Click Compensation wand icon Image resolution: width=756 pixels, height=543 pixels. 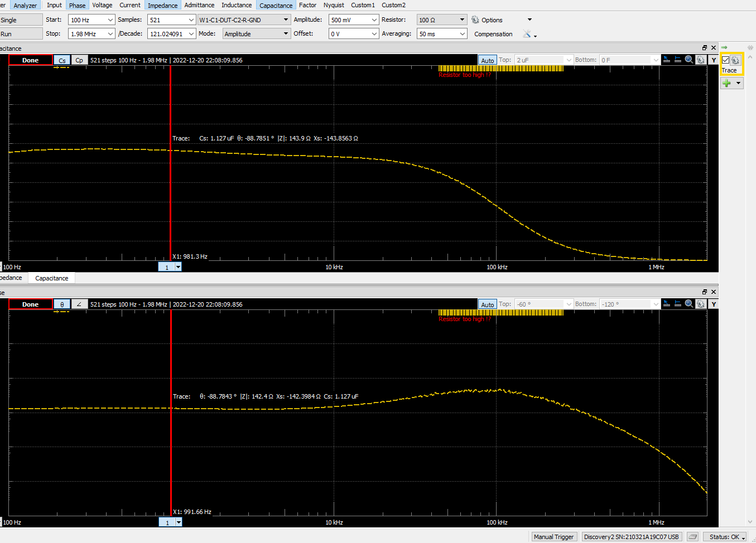click(527, 34)
